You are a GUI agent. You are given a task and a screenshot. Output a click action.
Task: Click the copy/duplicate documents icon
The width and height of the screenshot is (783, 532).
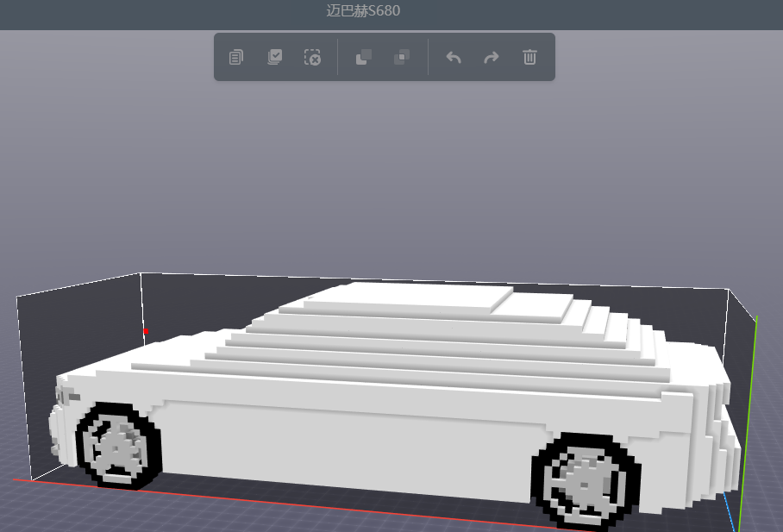click(x=236, y=57)
